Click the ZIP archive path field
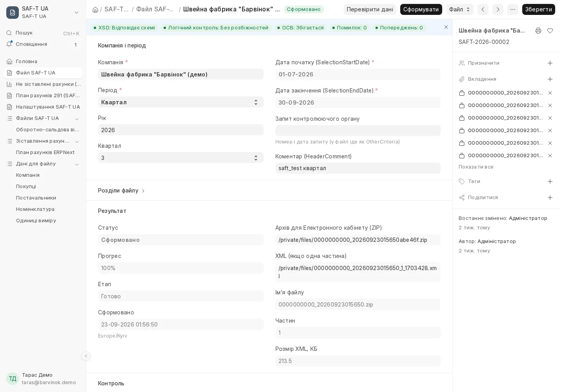 [x=358, y=240]
